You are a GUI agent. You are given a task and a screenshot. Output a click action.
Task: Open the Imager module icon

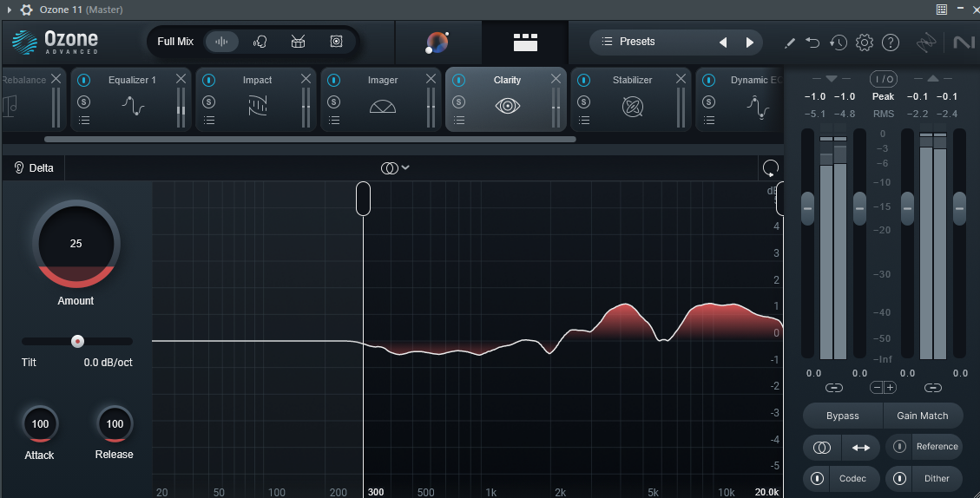tap(383, 106)
